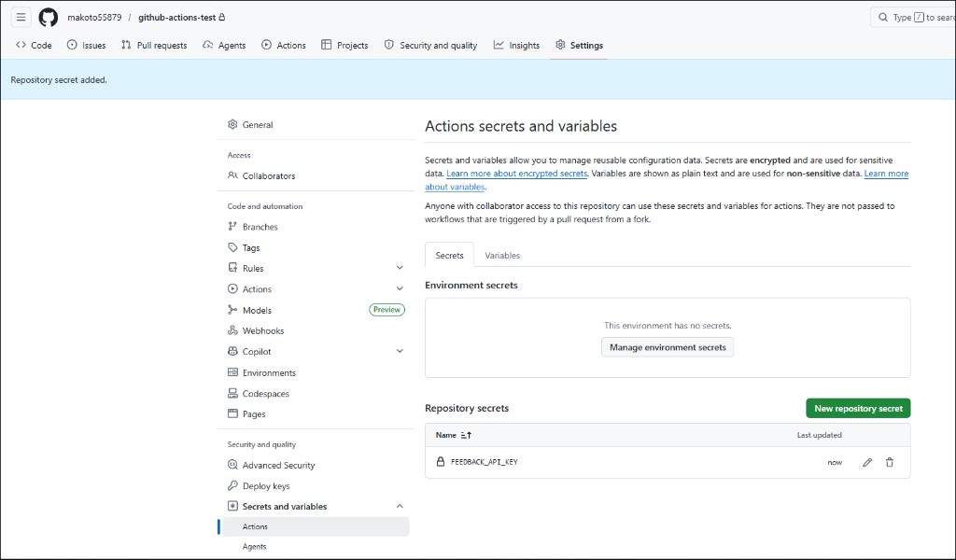
Task: Click the Environments server icon
Action: click(x=232, y=372)
